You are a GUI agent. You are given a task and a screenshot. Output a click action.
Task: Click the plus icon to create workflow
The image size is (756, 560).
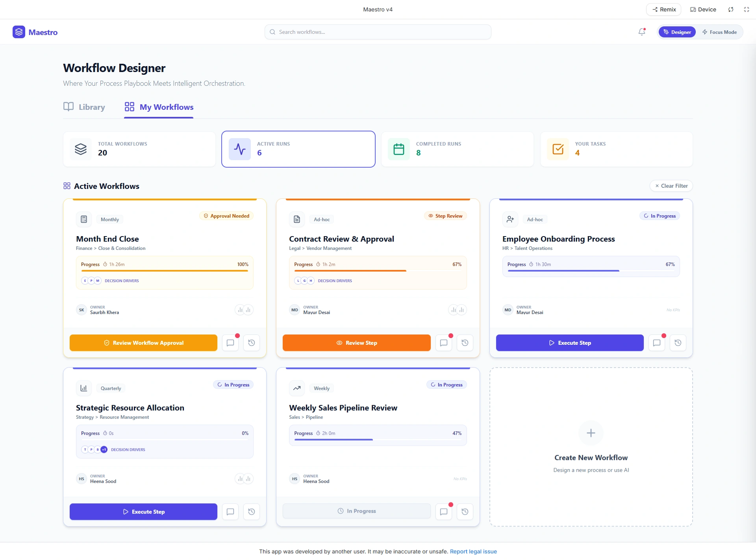(591, 433)
